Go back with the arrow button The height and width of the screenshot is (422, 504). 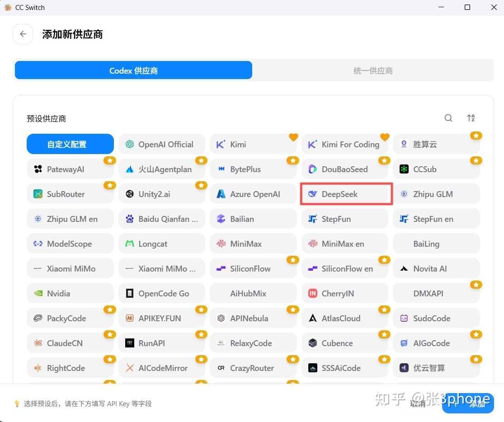(23, 34)
